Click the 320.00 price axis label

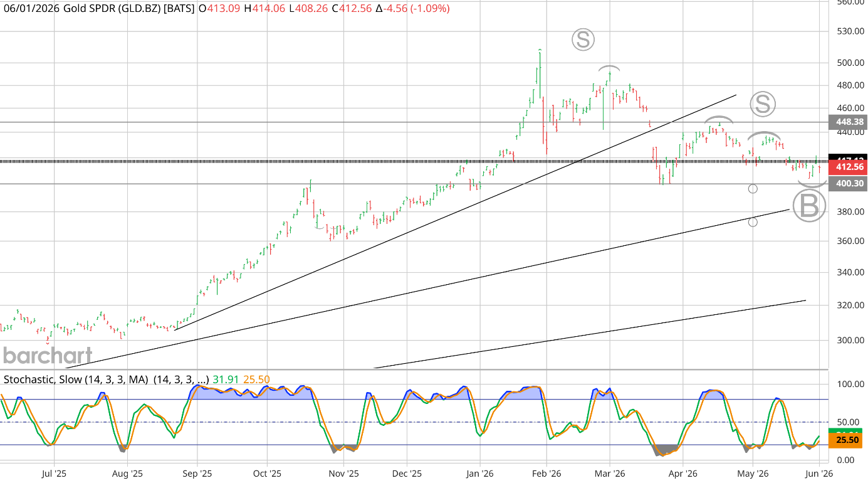tap(850, 305)
